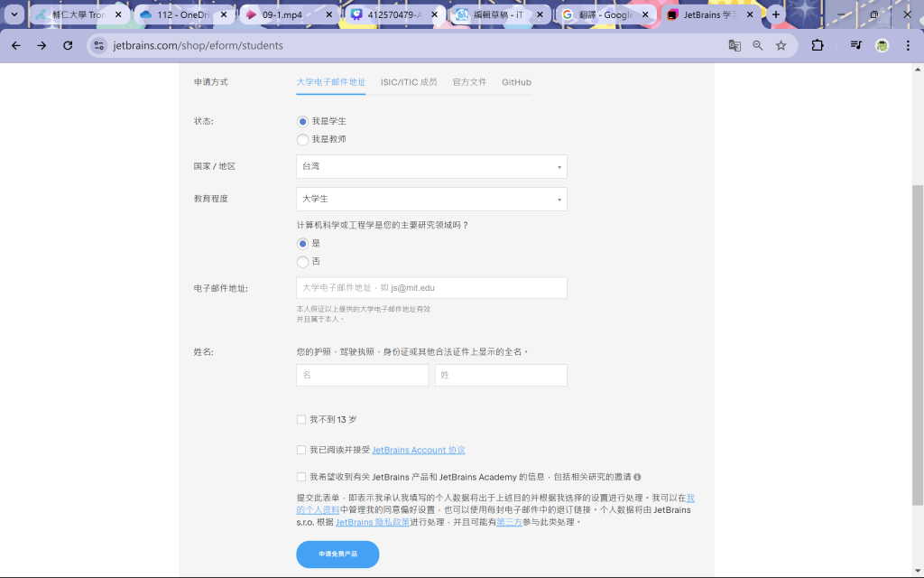The width and height of the screenshot is (924, 578).
Task: Open the 教育程度 dropdown showing 大学生
Action: pos(431,199)
